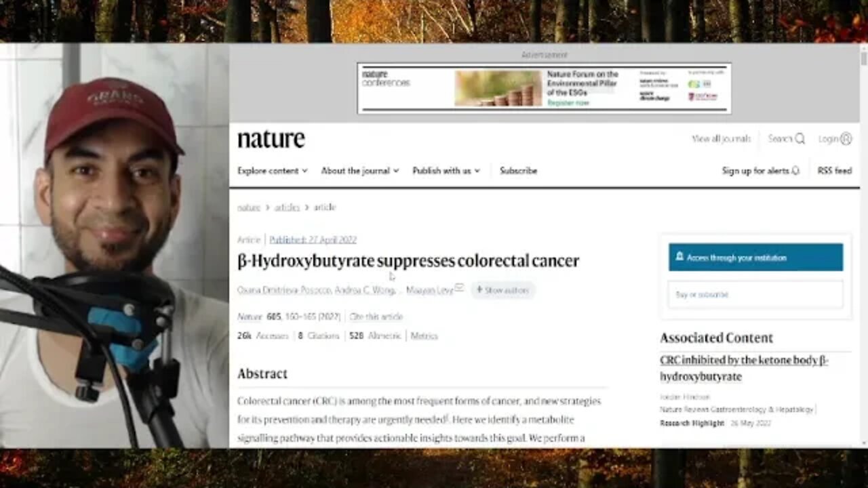Expand the About the journal menu
868x488 pixels.
point(360,171)
